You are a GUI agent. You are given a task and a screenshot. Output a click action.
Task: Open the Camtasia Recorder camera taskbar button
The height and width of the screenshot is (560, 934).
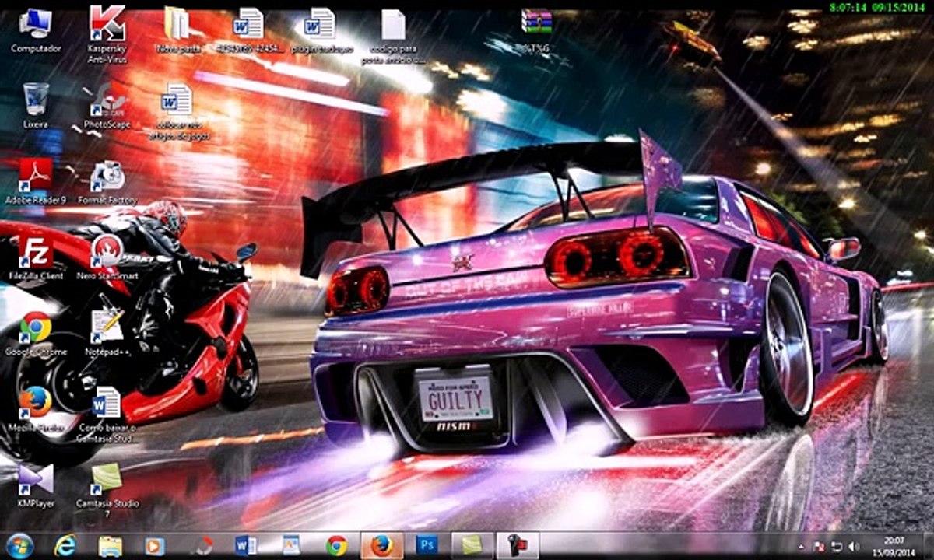[518, 546]
